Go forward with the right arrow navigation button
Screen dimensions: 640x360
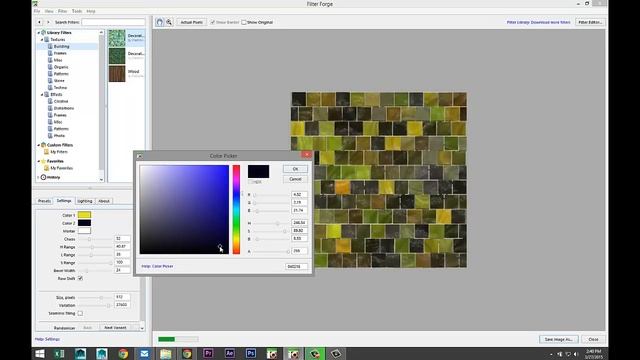click(48, 22)
